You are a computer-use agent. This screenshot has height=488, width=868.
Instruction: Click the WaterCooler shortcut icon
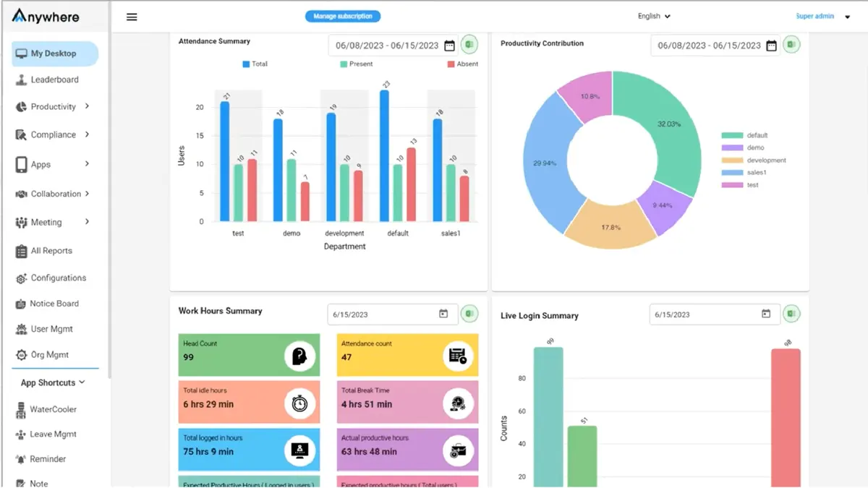coord(22,410)
